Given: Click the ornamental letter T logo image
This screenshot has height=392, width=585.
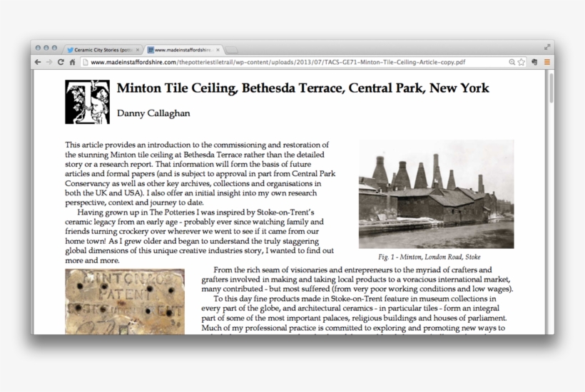Looking at the screenshot, I should click(x=87, y=102).
